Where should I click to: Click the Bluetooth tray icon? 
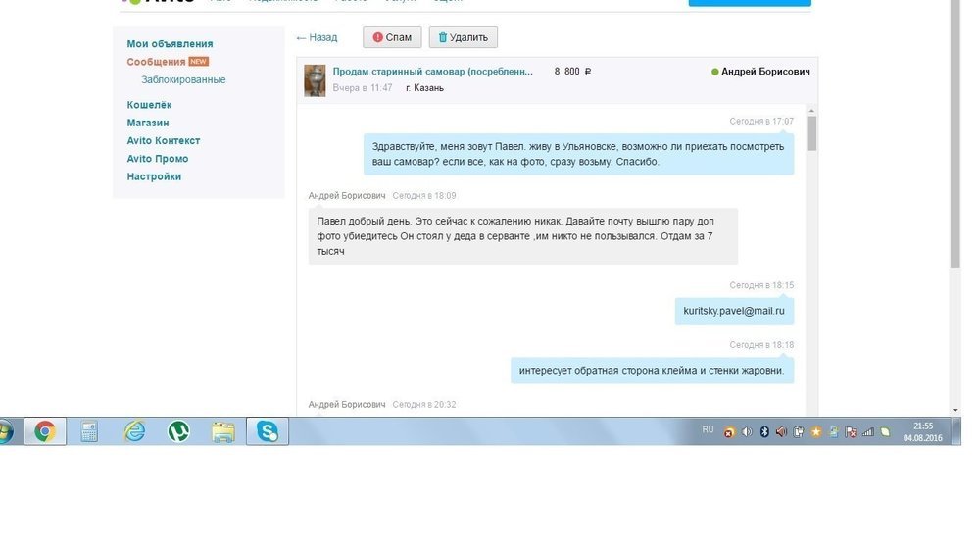click(x=764, y=431)
